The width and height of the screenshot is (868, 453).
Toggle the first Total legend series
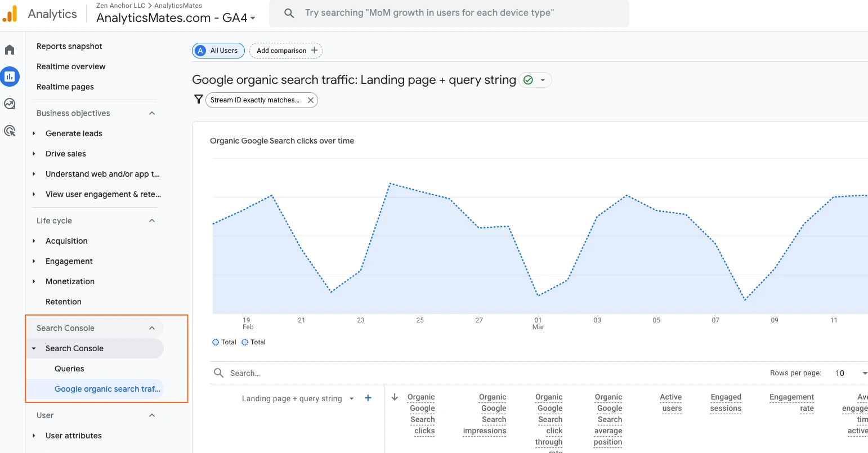(225, 342)
